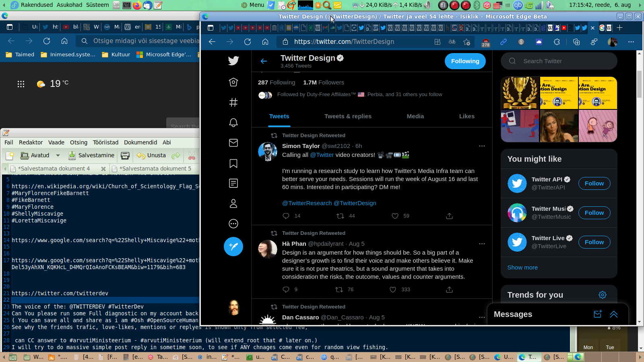
Task: Open Süsteem menu in top panel
Action: [97, 5]
